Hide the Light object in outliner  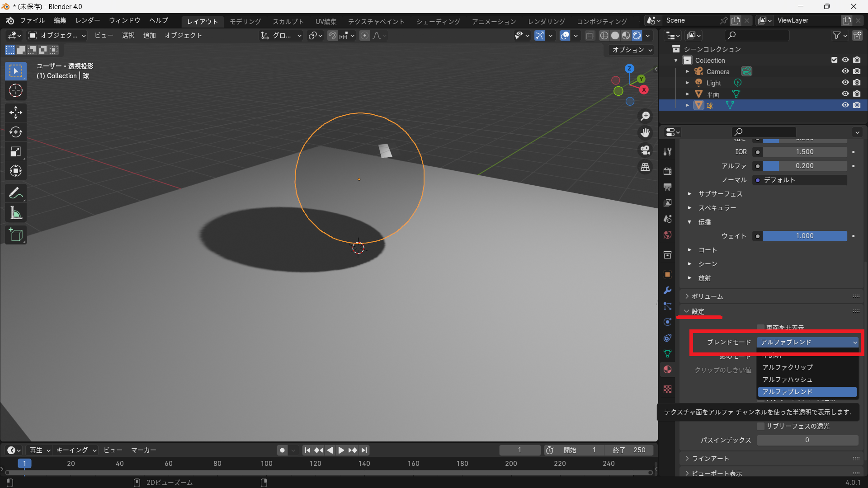[x=845, y=83]
